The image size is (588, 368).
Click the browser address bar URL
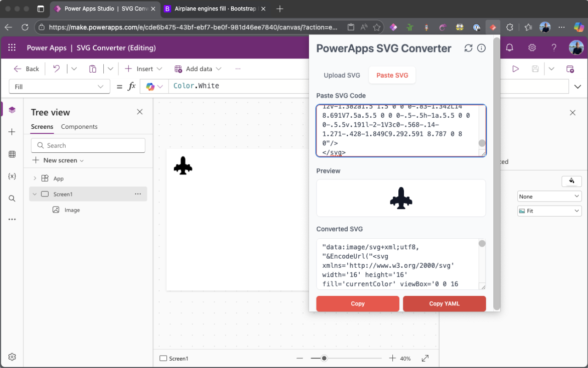[x=193, y=27]
